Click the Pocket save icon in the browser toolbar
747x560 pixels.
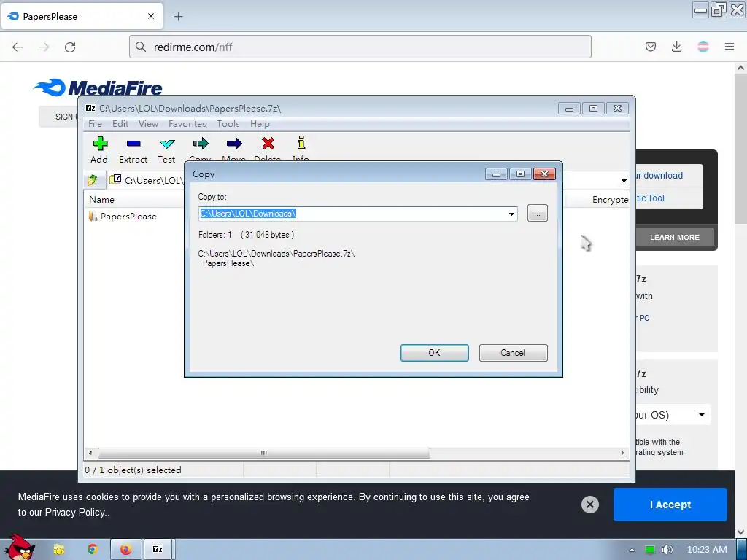(x=650, y=47)
